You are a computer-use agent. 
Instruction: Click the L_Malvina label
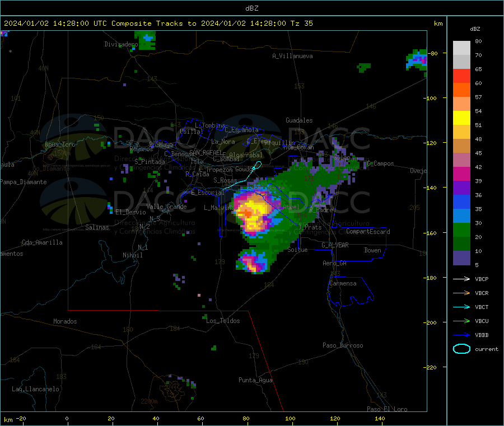(x=219, y=208)
